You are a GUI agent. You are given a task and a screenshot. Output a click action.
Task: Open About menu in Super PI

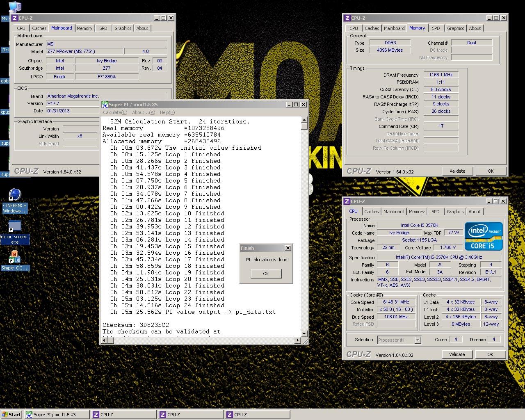(144, 112)
